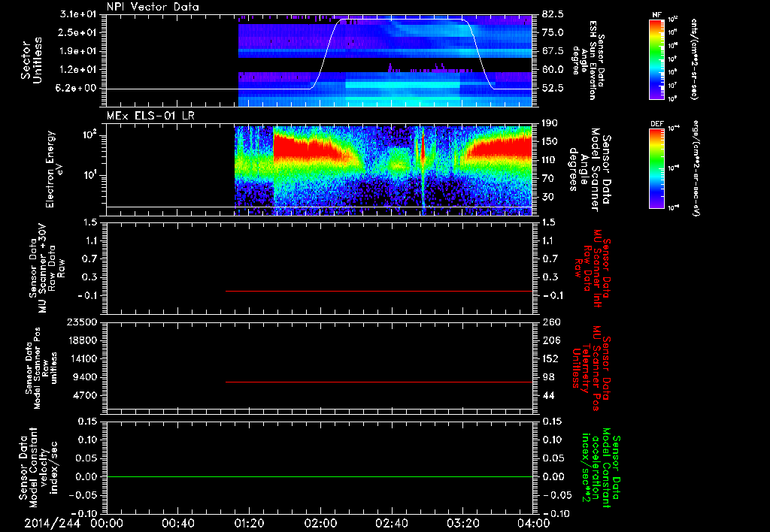
Task: Click the red trace in the MU Scanner +30V panel
Action: 379,291
